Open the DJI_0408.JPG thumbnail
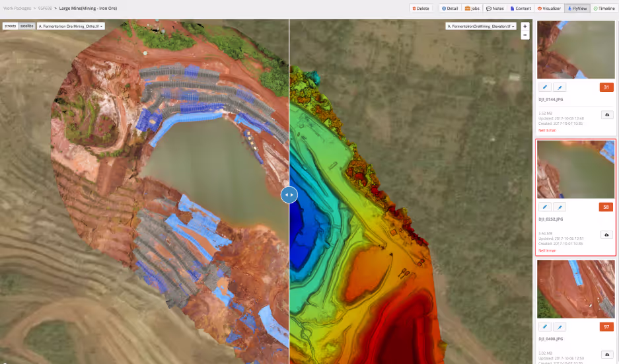The width and height of the screenshot is (619, 364). pos(575,289)
